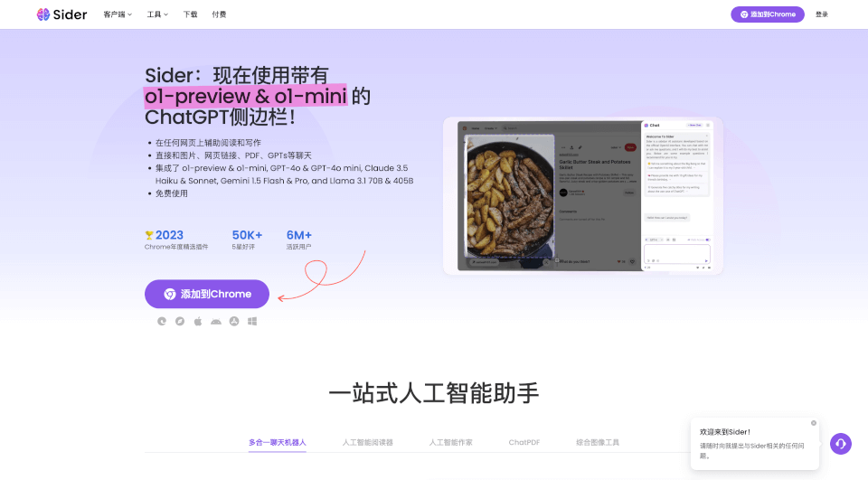
Task: Expand the 工具 dropdown menu
Action: [157, 14]
